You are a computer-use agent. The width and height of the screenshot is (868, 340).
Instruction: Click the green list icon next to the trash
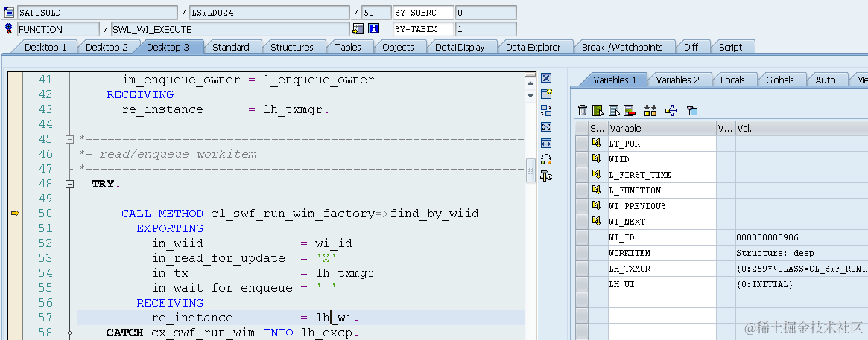coord(598,111)
